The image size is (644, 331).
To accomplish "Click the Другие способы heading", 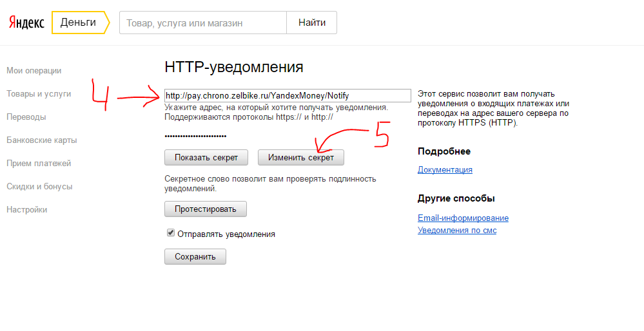I will (456, 198).
